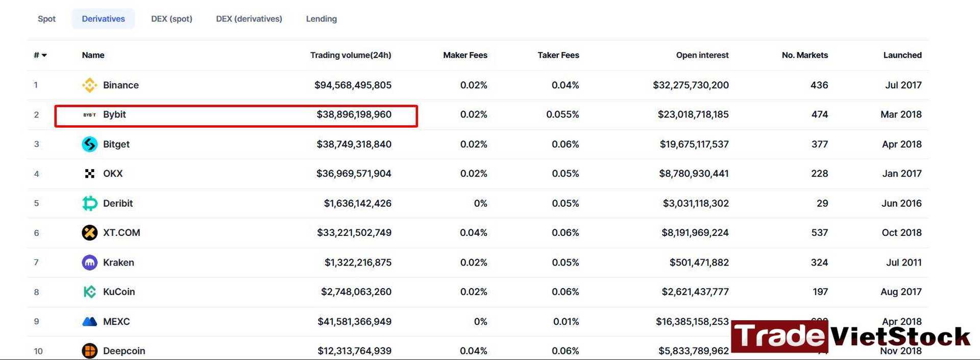Sort by Open interest header
The image size is (980, 360).
click(702, 55)
